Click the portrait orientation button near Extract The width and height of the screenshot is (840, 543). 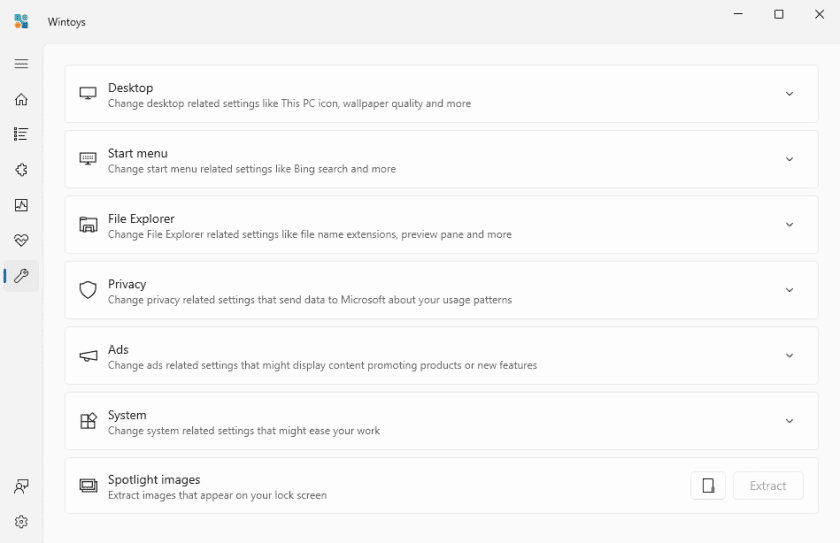point(708,486)
